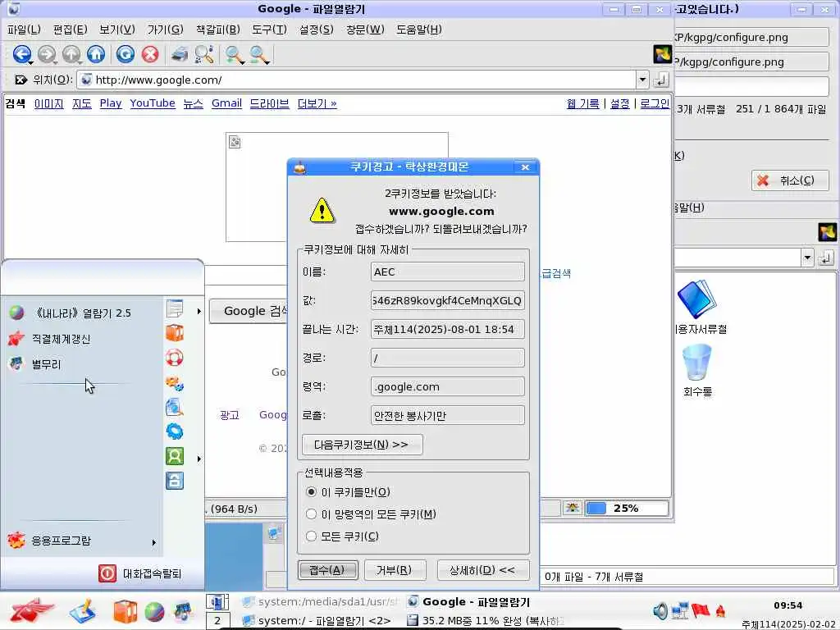
Task: Launch 《내나라》 열람기 2.5 from start menu
Action: click(83, 313)
